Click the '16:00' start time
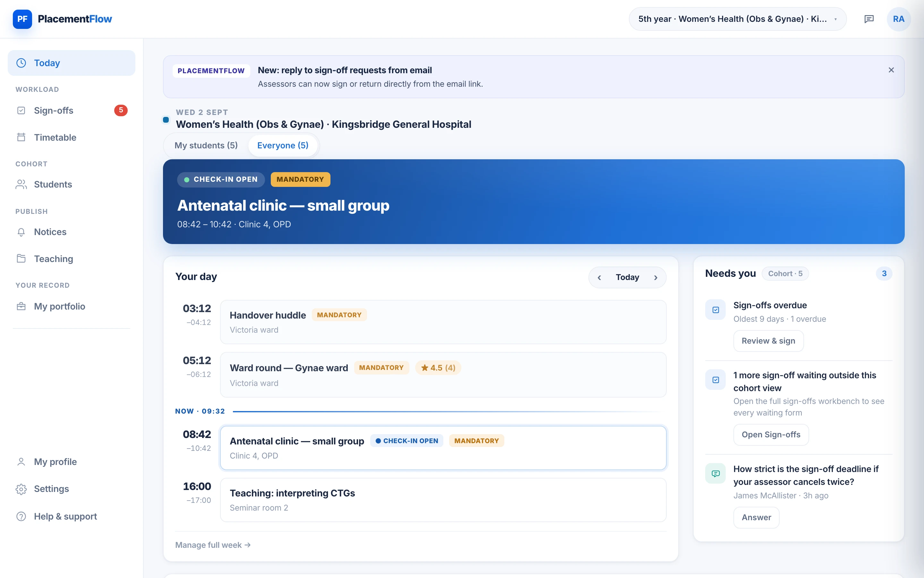924x578 pixels. [x=197, y=486]
